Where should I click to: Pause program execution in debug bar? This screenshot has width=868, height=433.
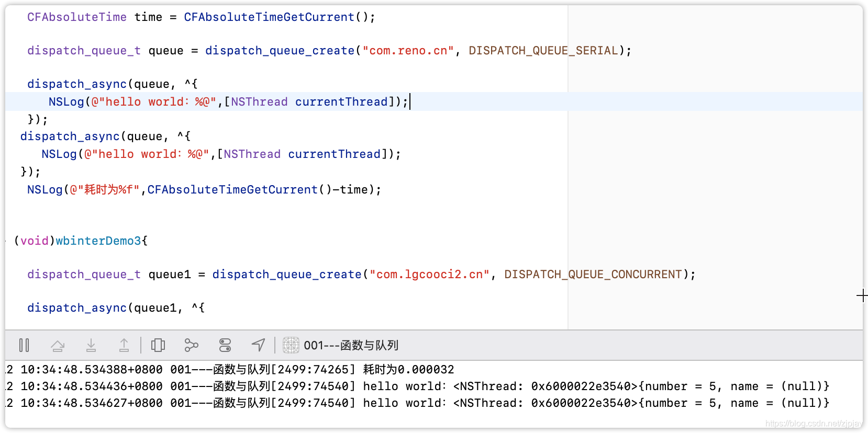pyautogui.click(x=24, y=345)
